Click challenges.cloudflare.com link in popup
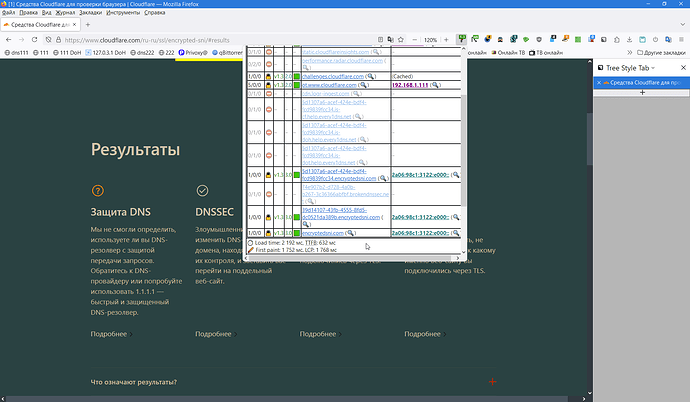 coord(333,76)
